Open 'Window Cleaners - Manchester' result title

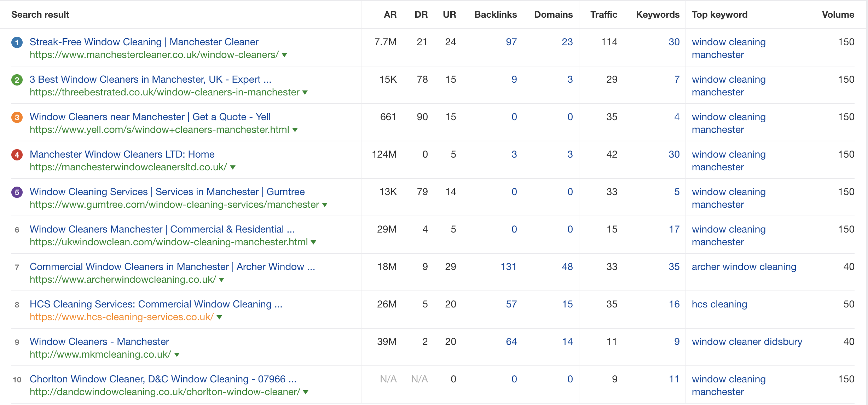[x=99, y=341]
